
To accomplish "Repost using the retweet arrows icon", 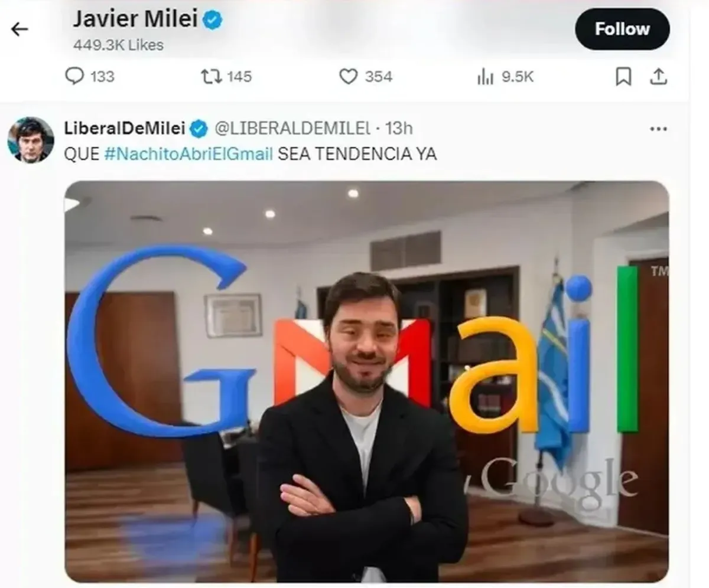I will click(x=210, y=77).
